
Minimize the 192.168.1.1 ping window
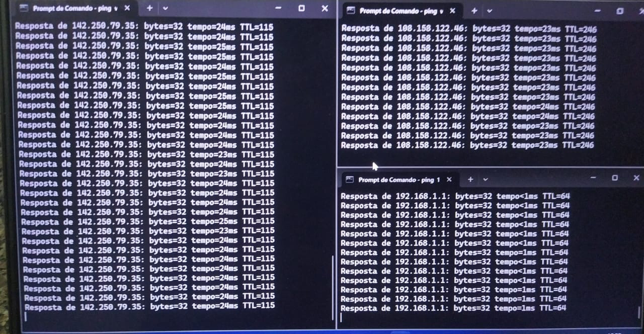[x=593, y=178]
